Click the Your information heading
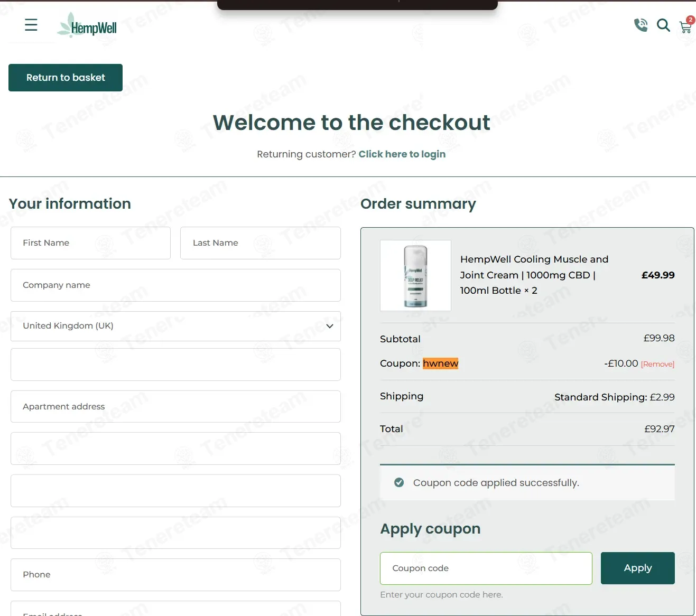Screen dimensions: 696x616 pyautogui.click(x=70, y=204)
